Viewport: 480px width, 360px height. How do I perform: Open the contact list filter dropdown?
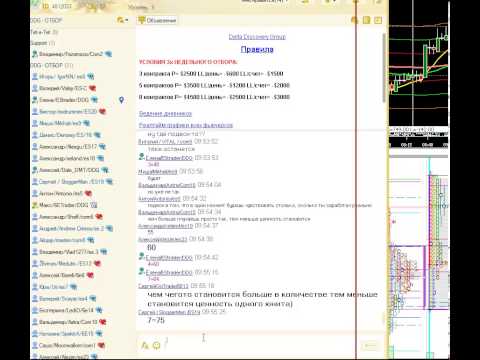point(122,20)
